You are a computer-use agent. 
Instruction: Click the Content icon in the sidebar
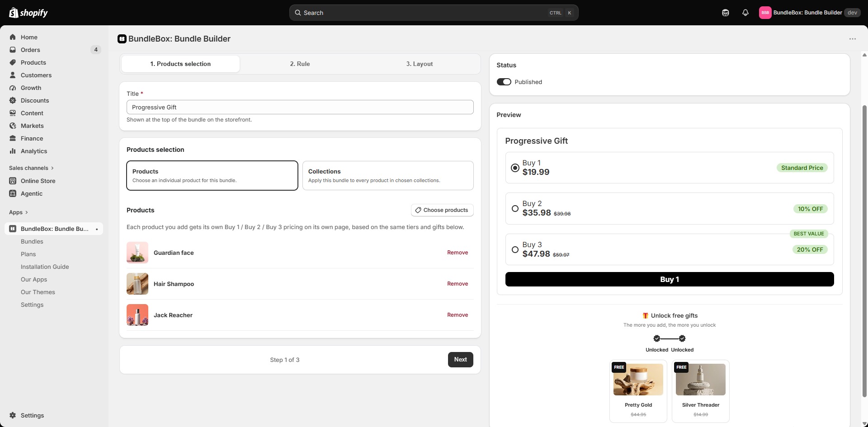(13, 113)
